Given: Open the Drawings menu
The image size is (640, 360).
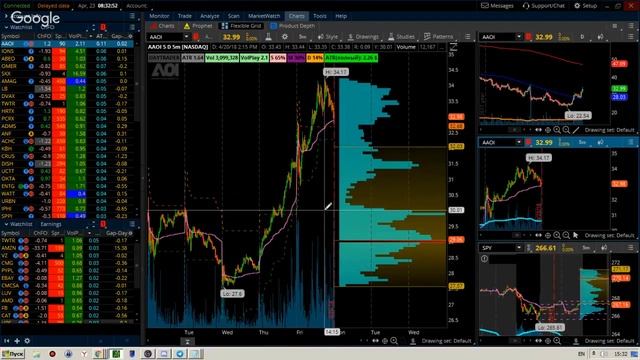Looking at the screenshot, I should (x=363, y=37).
